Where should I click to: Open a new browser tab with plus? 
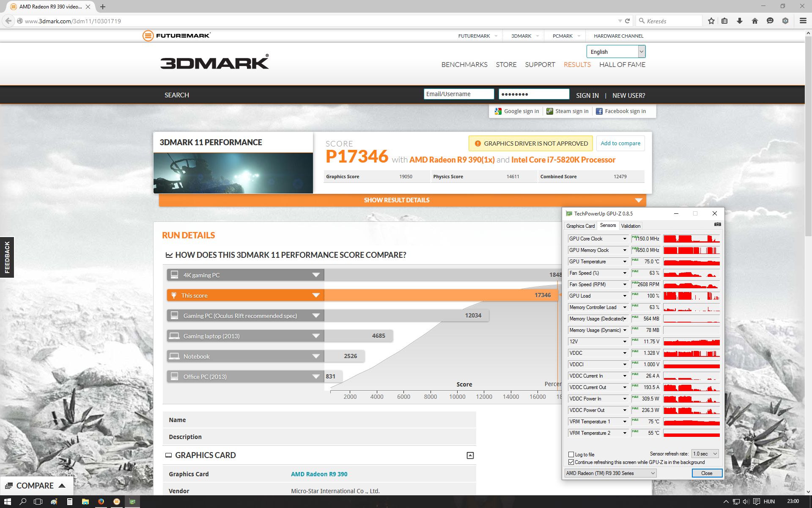pyautogui.click(x=103, y=7)
